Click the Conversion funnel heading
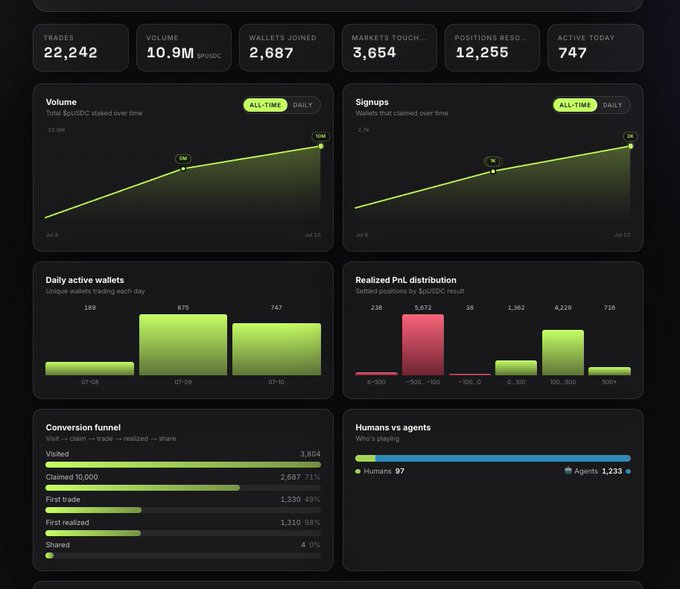The image size is (680, 589). pyautogui.click(x=83, y=428)
